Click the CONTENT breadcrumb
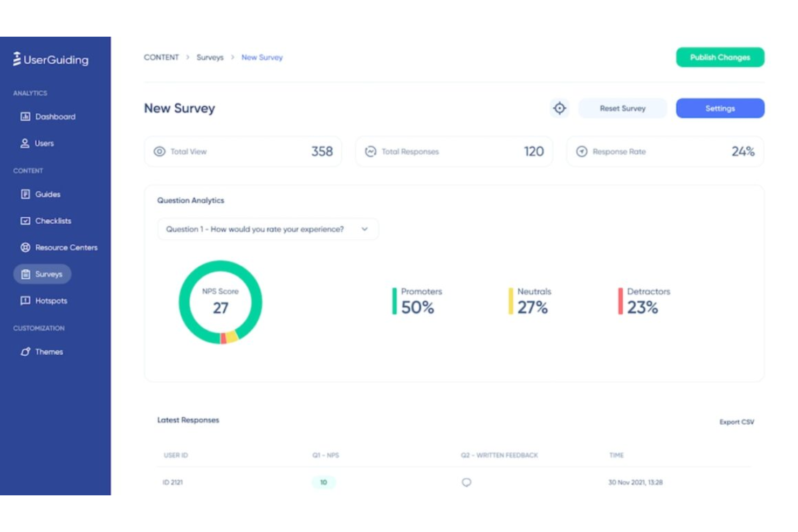The height and width of the screenshot is (532, 798). tap(161, 57)
